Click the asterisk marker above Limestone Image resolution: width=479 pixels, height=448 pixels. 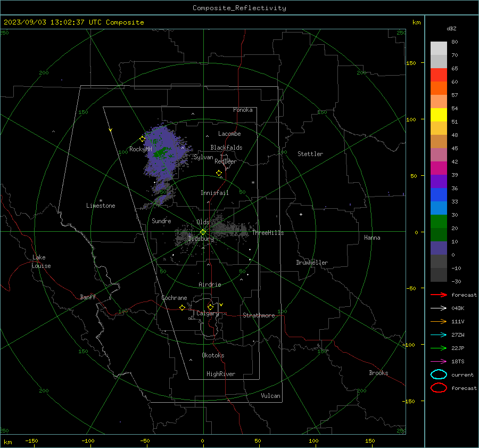(101, 201)
